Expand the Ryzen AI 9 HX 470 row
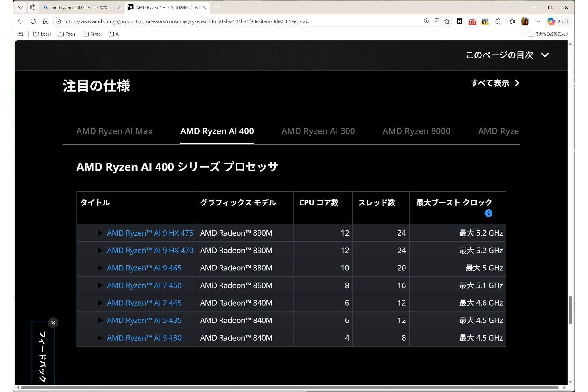This screenshot has height=392, width=588. [100, 251]
